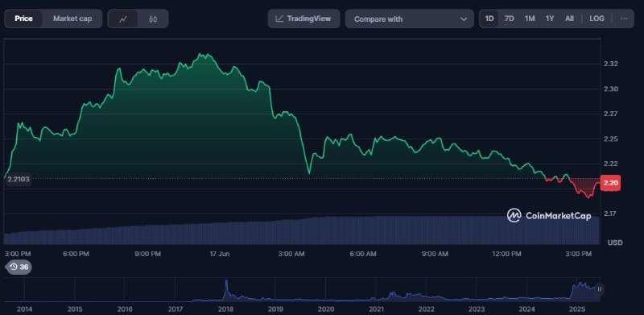
Task: Click the 12:00 PM time axis label
Action: tap(506, 254)
